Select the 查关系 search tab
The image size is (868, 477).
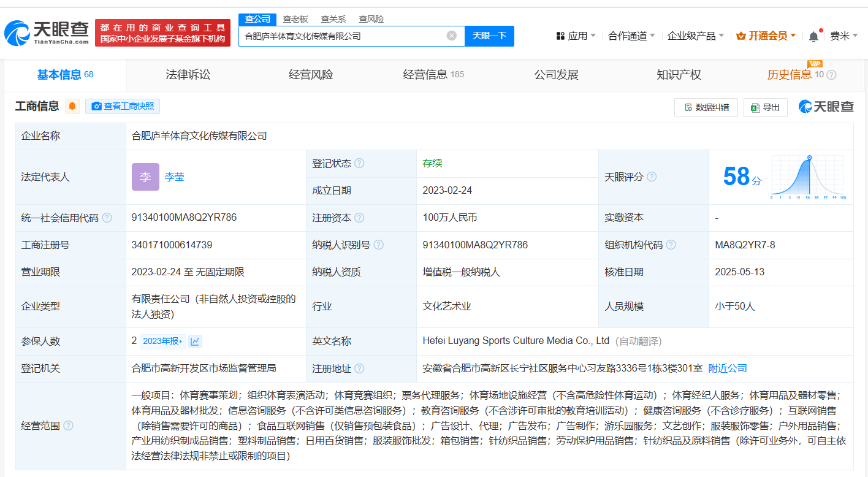pos(333,19)
